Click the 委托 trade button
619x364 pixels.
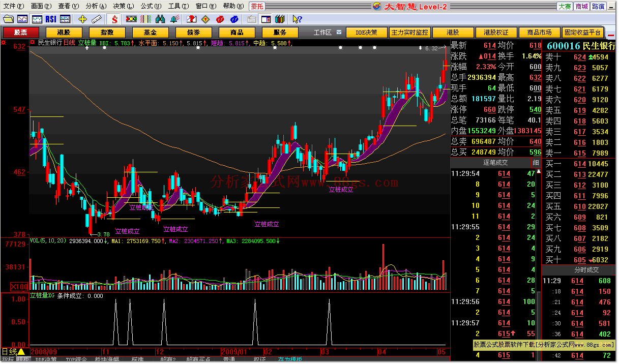click(x=257, y=6)
